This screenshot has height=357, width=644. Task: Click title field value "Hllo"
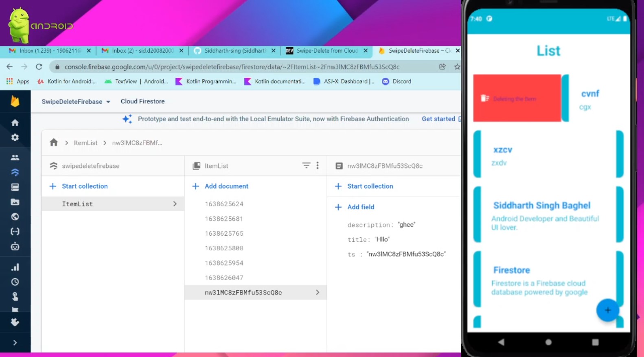click(382, 239)
